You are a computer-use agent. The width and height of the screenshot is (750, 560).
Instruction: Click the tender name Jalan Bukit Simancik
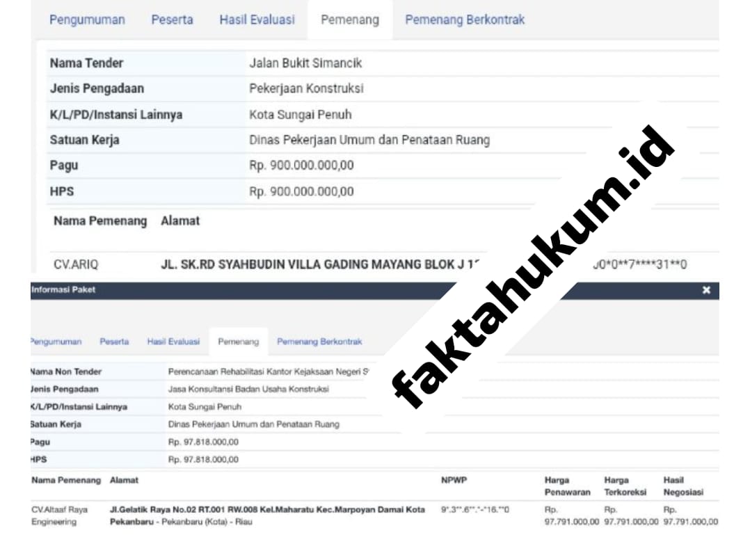[x=305, y=63]
